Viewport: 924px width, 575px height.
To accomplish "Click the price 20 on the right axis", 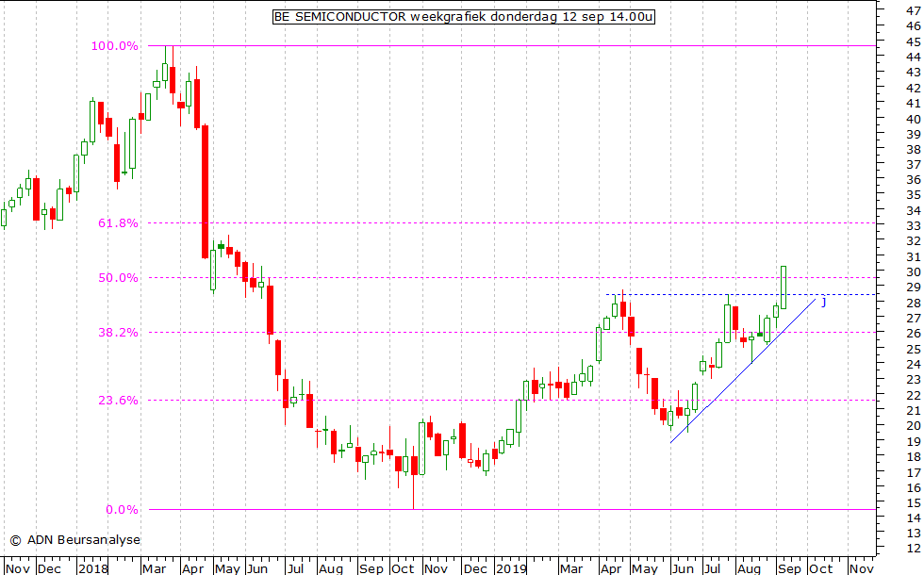I will point(914,426).
